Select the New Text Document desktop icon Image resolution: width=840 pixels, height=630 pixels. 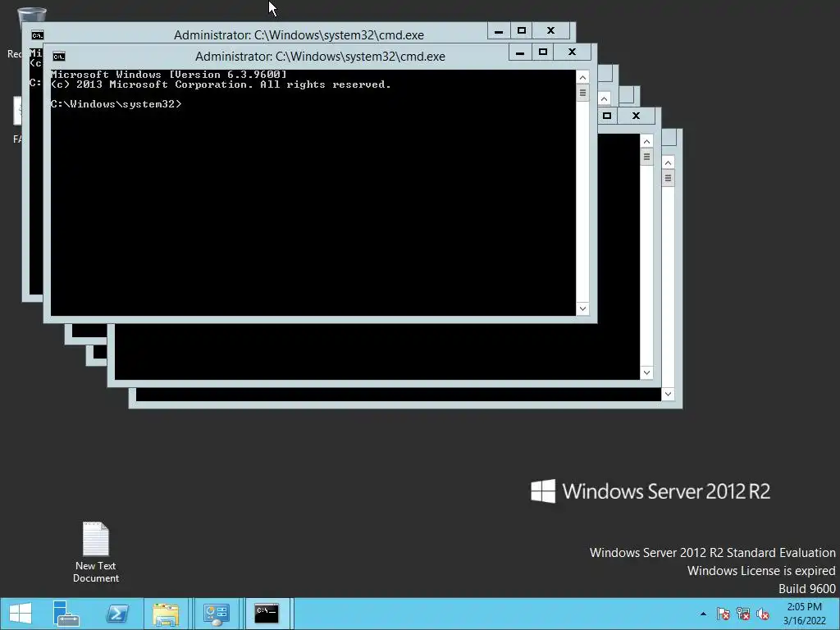(96, 553)
